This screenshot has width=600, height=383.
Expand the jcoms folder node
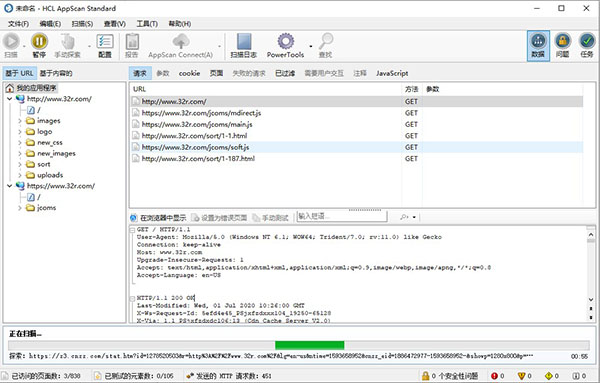point(20,208)
